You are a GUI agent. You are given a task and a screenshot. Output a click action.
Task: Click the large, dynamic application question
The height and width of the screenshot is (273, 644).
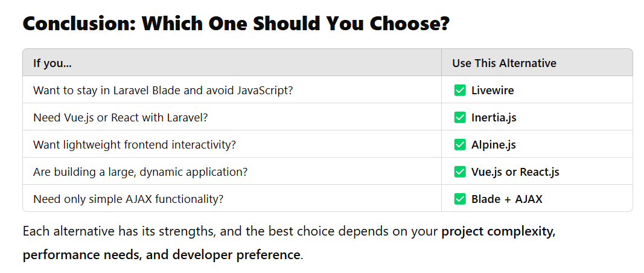coord(140,172)
